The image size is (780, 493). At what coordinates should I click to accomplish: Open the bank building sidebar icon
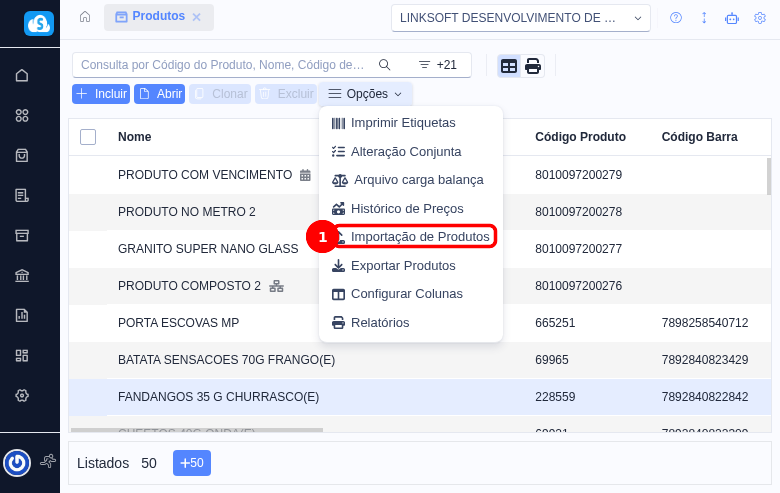[22, 275]
